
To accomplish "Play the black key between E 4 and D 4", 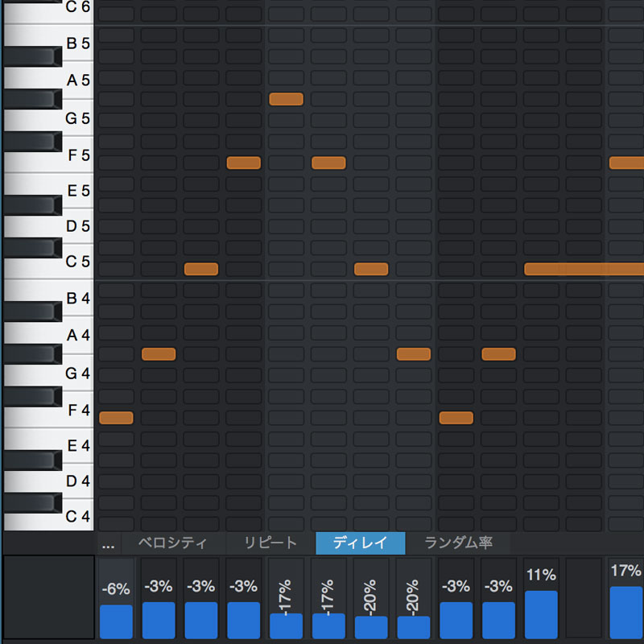I will pyautogui.click(x=33, y=460).
